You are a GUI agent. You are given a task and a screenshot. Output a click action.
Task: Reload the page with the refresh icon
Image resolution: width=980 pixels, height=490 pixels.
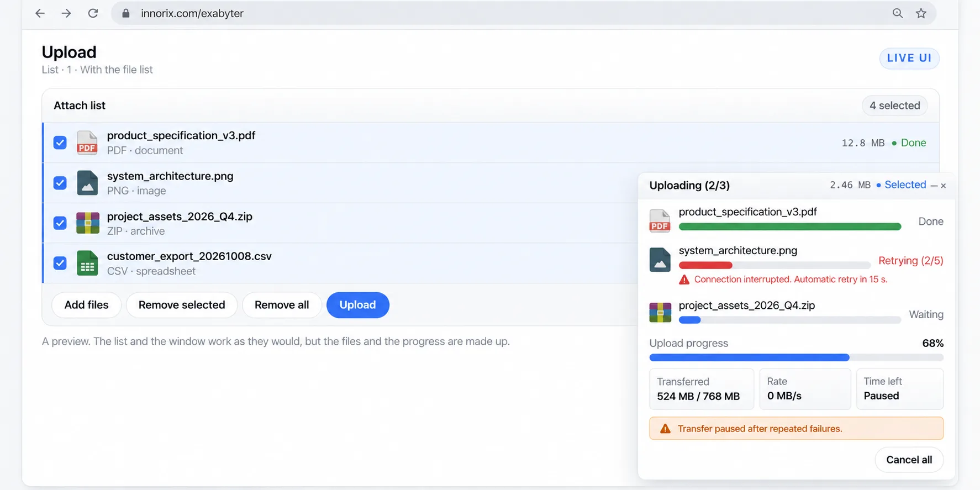(x=93, y=13)
